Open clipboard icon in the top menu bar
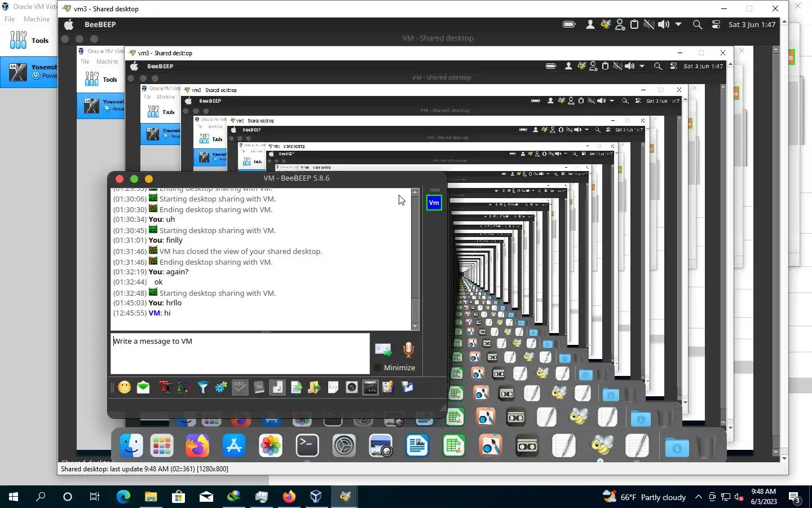 (634, 25)
